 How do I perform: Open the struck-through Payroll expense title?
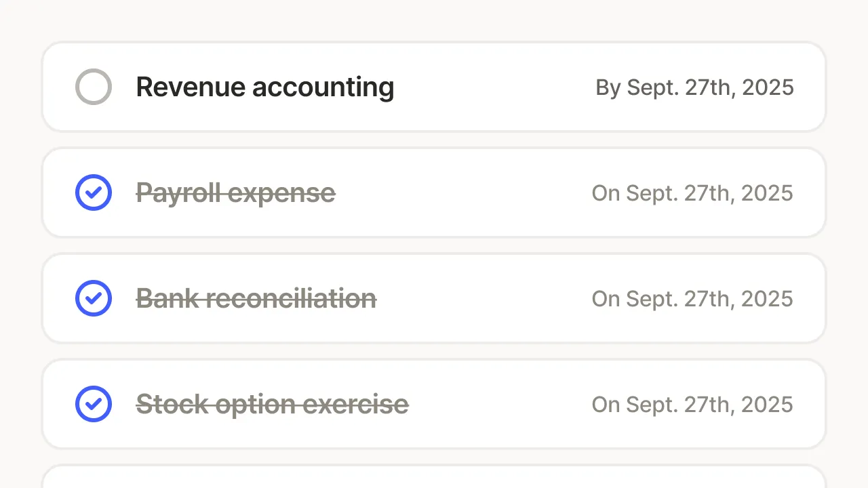click(236, 193)
